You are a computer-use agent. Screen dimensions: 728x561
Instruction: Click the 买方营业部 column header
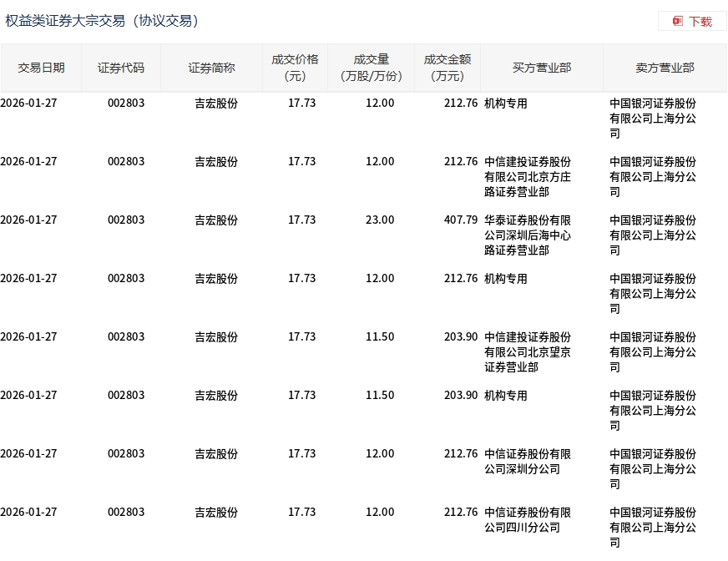point(542,68)
